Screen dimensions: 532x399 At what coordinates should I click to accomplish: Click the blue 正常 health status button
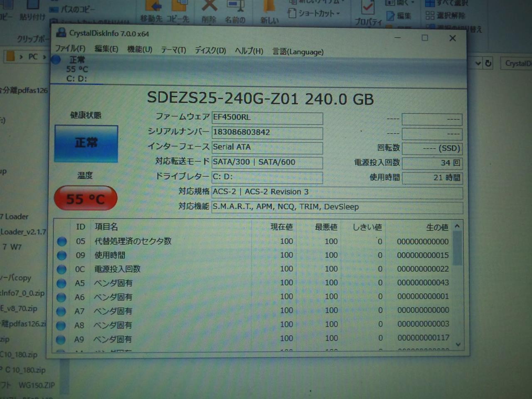[86, 143]
